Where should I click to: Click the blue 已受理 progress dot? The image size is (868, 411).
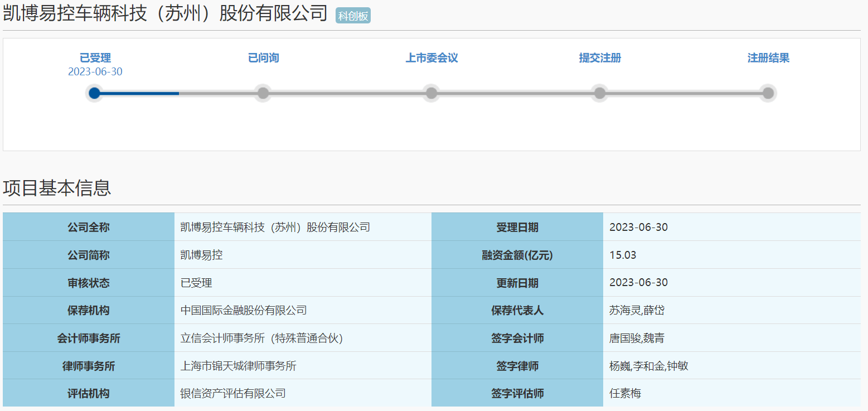(x=95, y=93)
